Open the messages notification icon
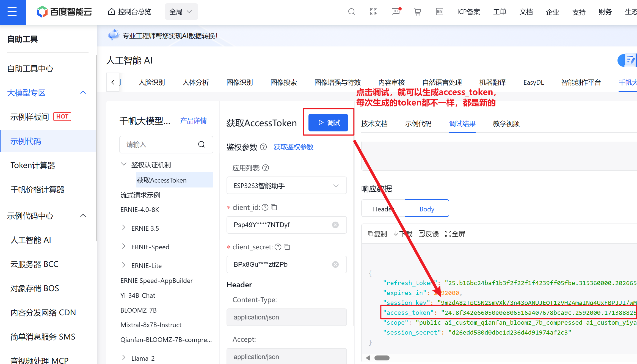Screen dimensions: 637x364 (396, 12)
